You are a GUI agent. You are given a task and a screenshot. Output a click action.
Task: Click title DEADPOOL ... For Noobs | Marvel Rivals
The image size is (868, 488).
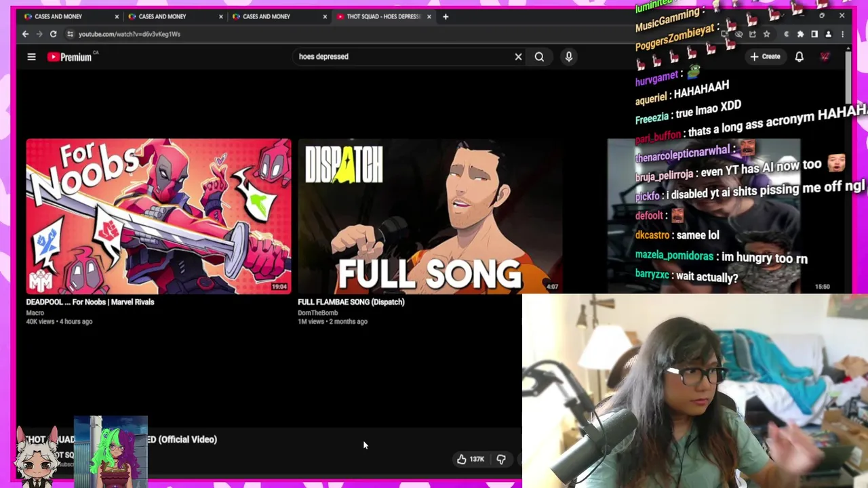(90, 302)
